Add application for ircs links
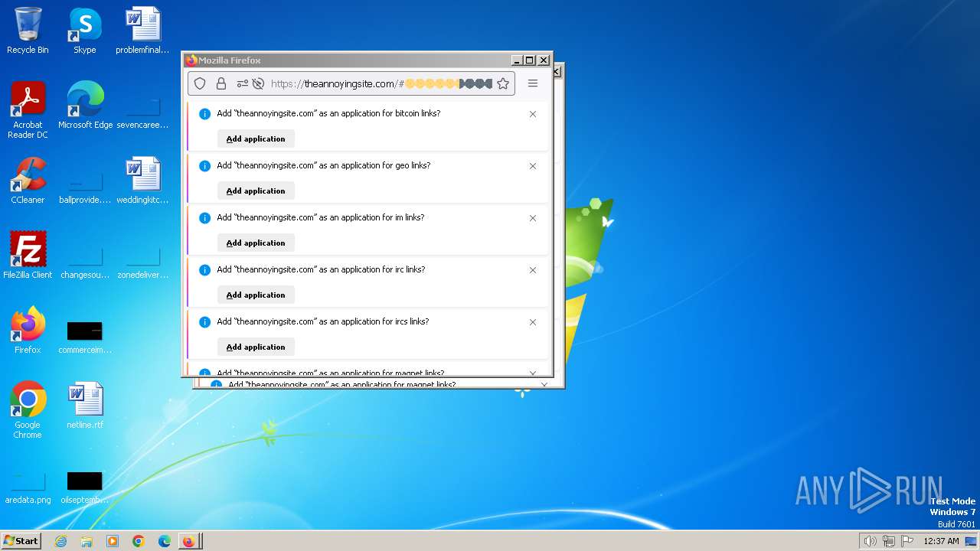This screenshot has width=980, height=551. coord(256,347)
